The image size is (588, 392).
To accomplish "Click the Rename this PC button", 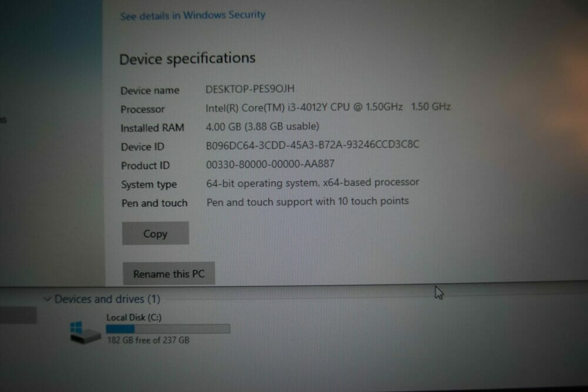I will (169, 273).
